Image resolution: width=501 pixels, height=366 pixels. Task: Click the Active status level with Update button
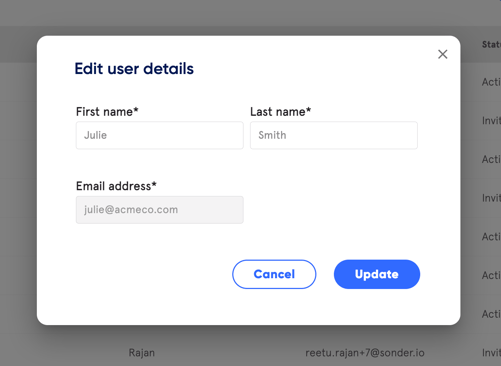491,275
